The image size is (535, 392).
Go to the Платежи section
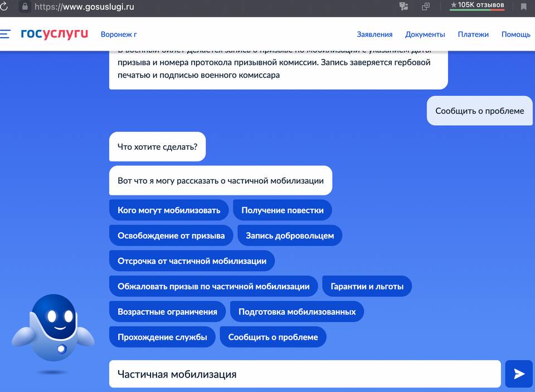(x=473, y=35)
